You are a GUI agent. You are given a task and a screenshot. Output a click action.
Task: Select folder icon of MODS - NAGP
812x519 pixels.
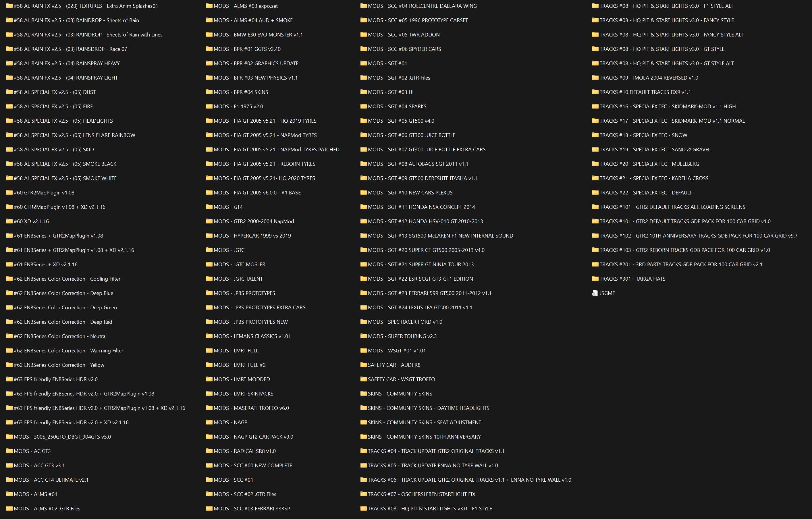pyautogui.click(x=209, y=422)
